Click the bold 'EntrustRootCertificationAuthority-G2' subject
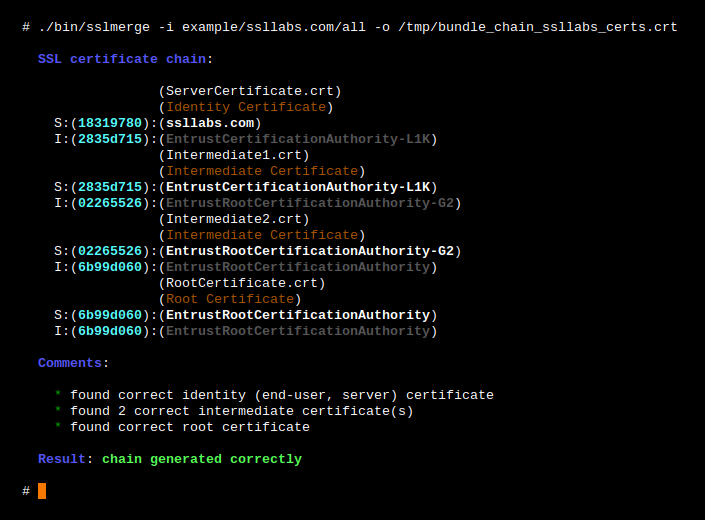 (310, 251)
